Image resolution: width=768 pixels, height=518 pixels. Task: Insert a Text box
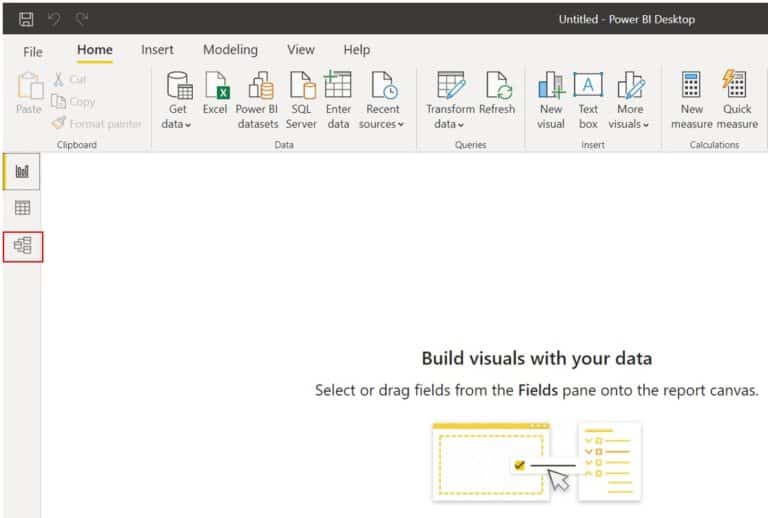(588, 100)
